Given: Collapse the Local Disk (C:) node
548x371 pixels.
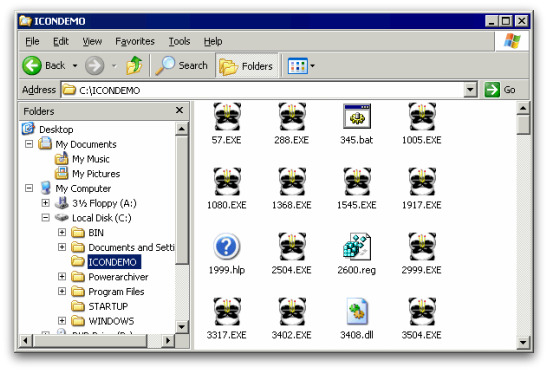Looking at the screenshot, I should click(x=45, y=218).
